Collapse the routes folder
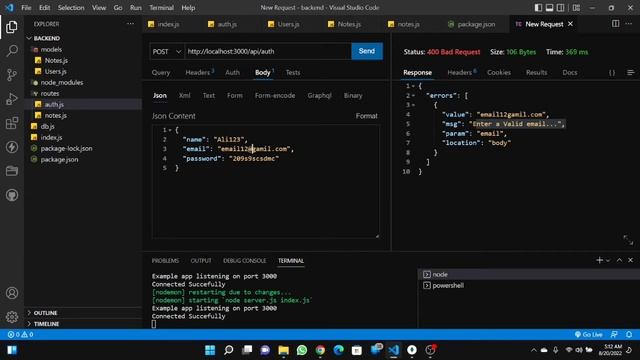Screen dimensions: 640x360 point(83,93)
